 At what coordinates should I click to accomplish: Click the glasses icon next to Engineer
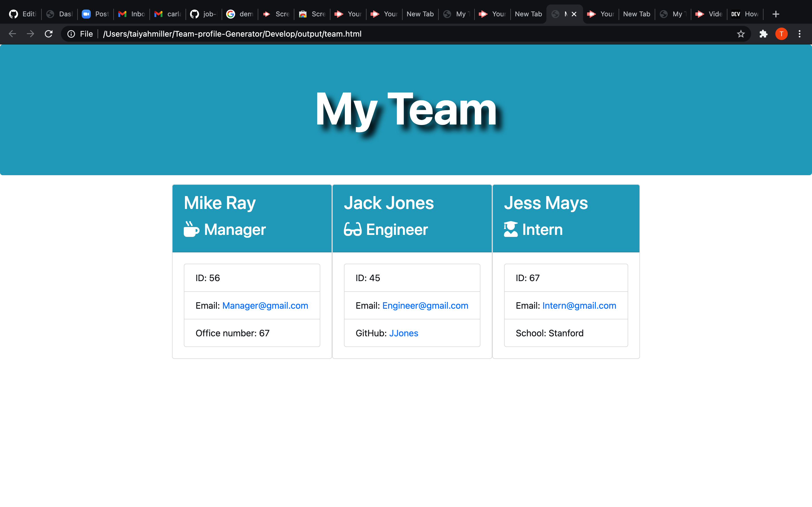pyautogui.click(x=352, y=229)
